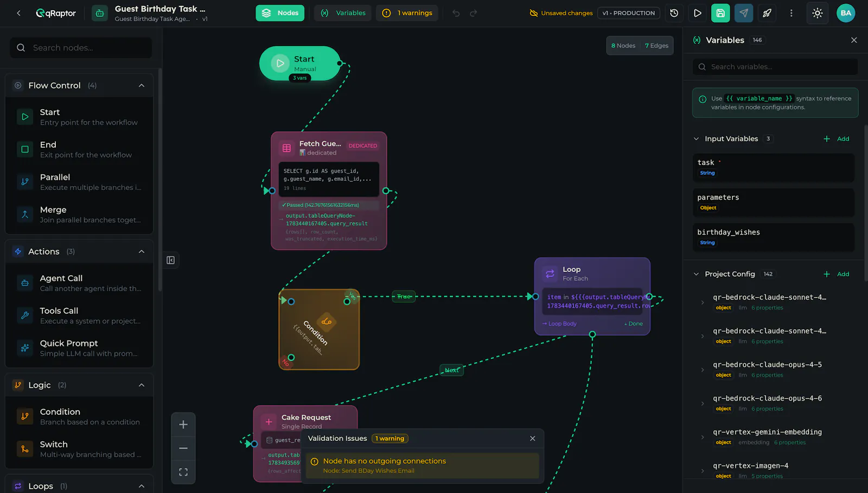Screen dimensions: 868x493
Task: Expand the qr-vertex-imagen-4 entry
Action: (x=703, y=471)
